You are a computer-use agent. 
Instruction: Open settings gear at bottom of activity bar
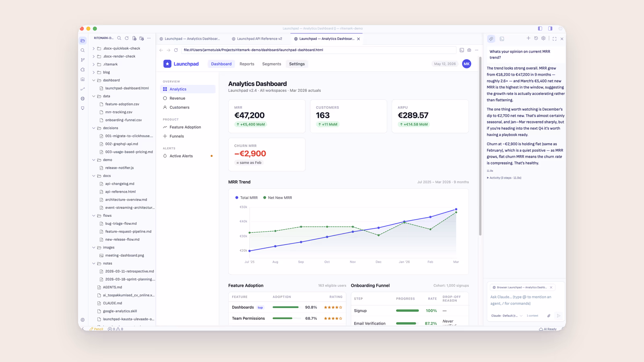point(83,320)
